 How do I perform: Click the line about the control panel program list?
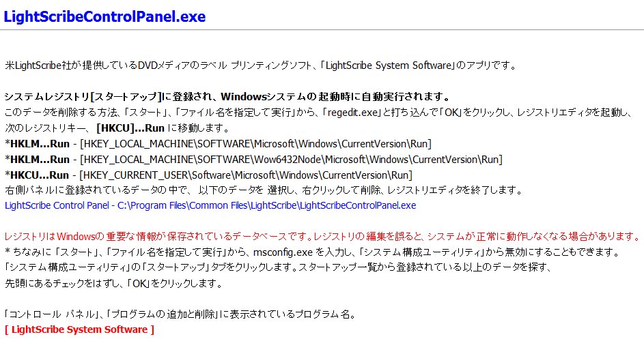(180, 314)
